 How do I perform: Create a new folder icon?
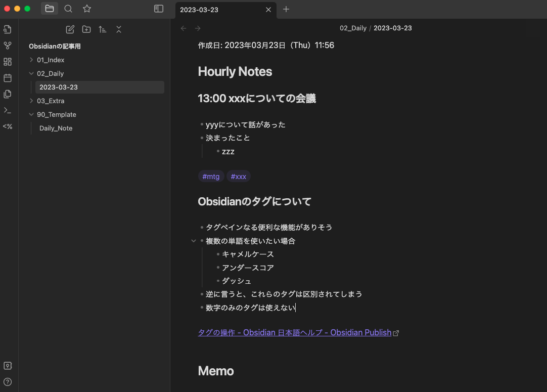[x=86, y=29]
